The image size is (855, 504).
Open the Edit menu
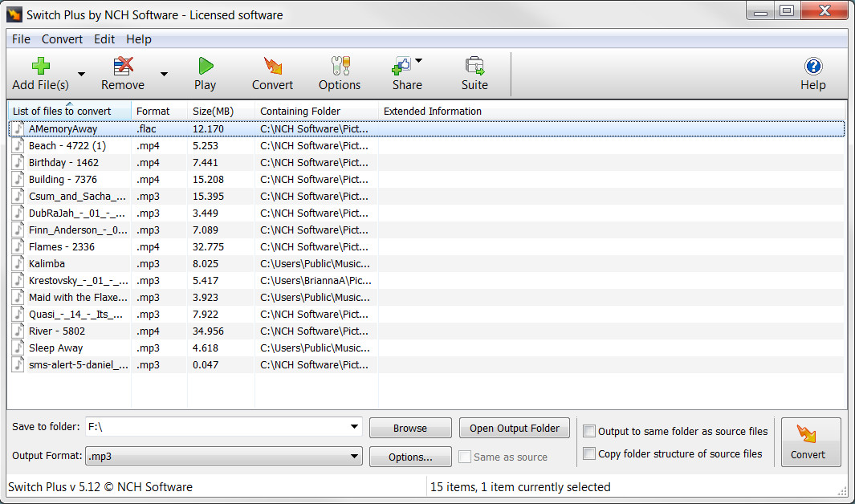click(x=104, y=39)
